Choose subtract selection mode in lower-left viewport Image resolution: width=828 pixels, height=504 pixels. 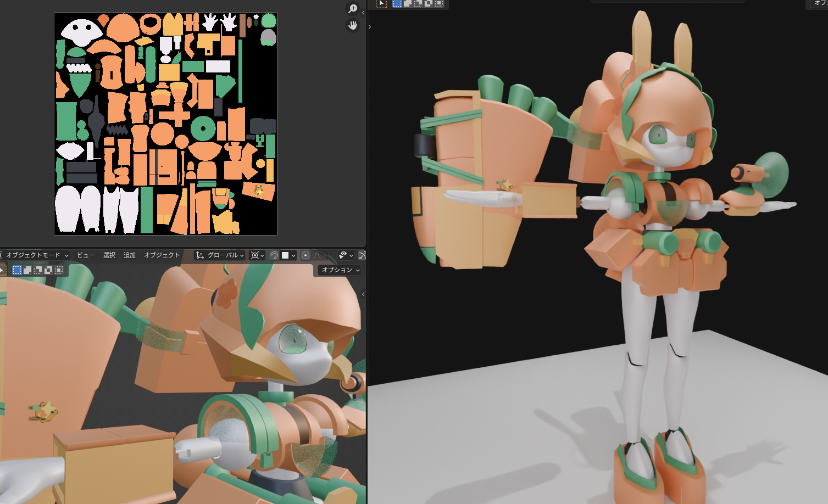click(x=38, y=270)
